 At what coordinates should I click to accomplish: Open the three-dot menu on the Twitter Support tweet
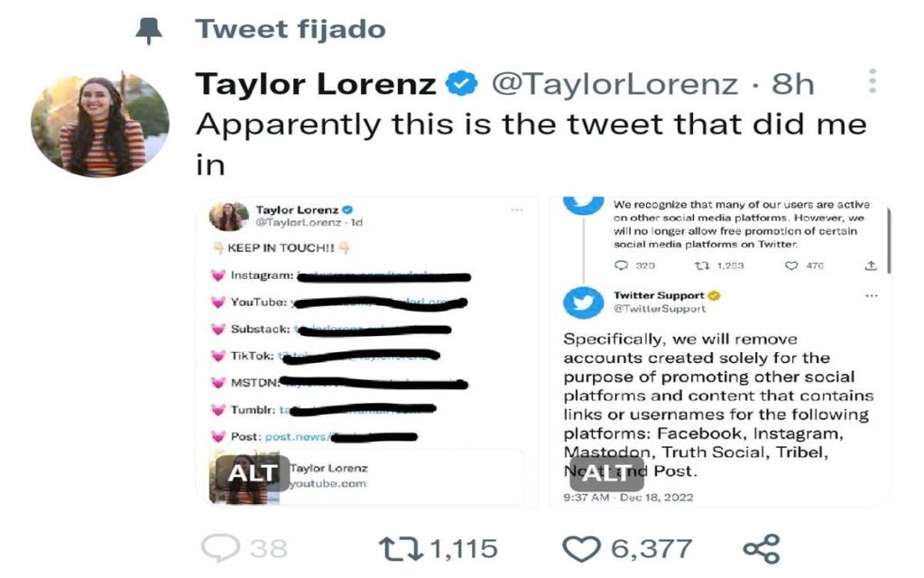click(871, 295)
